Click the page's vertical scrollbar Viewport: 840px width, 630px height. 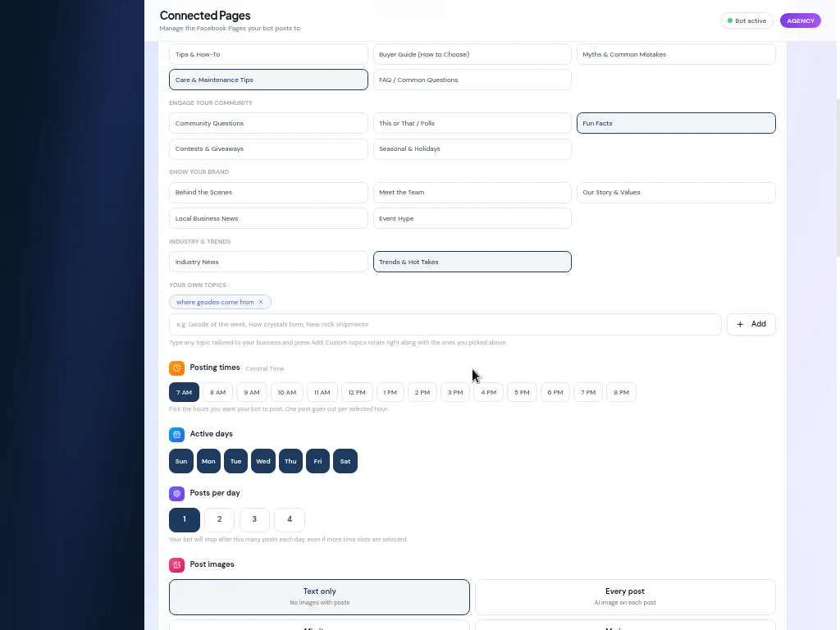(x=838, y=177)
